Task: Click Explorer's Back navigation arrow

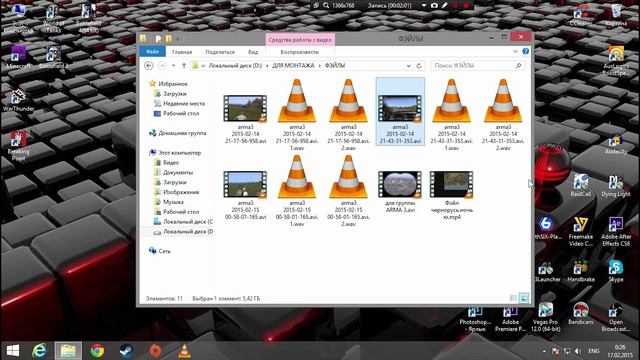Action: point(149,66)
